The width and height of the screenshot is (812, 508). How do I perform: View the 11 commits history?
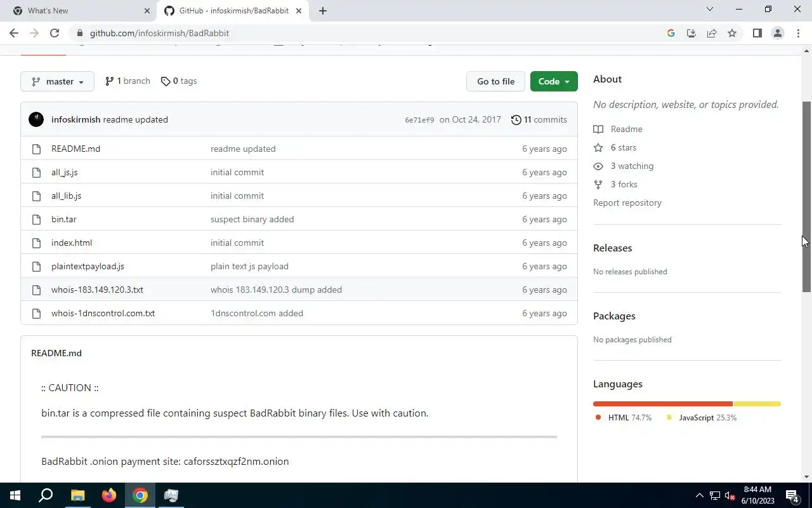pyautogui.click(x=539, y=119)
